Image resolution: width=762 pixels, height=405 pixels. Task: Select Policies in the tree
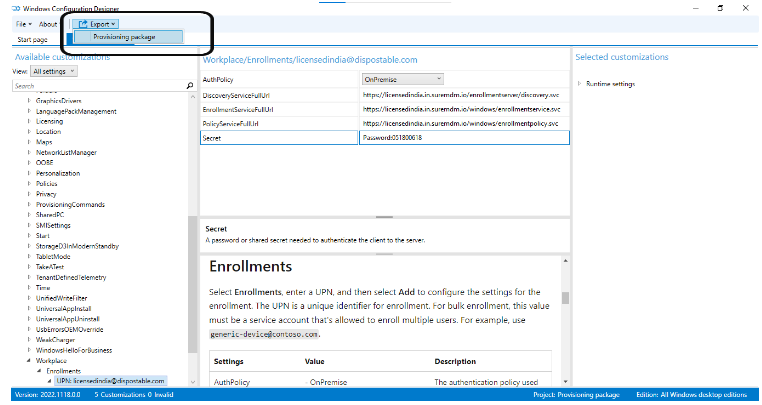[46, 184]
